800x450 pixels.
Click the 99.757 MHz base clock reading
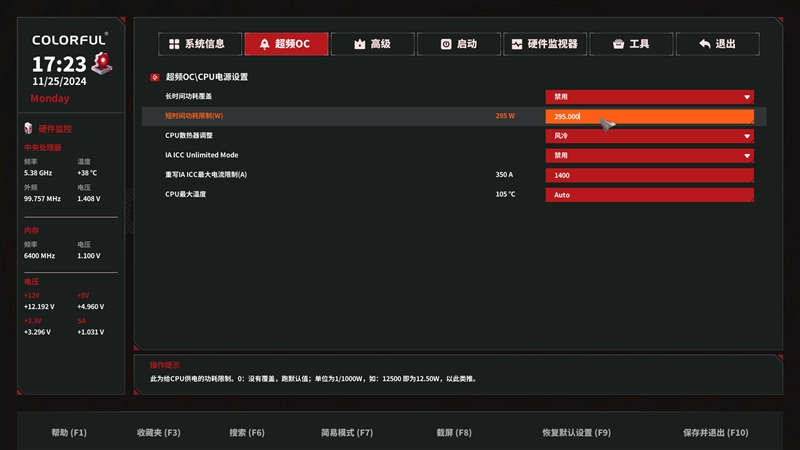tap(42, 198)
